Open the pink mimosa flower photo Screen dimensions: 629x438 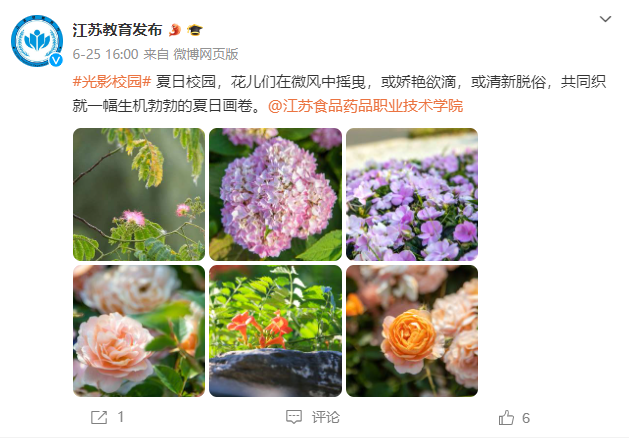(139, 195)
